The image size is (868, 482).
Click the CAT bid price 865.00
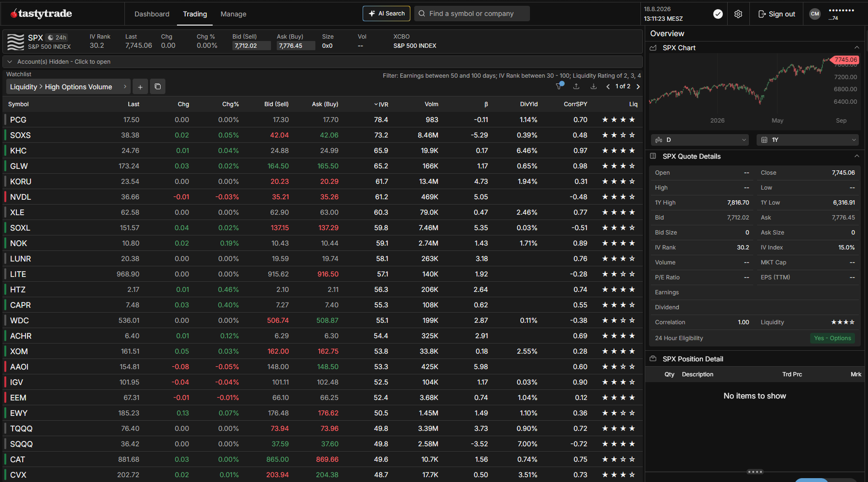point(277,459)
